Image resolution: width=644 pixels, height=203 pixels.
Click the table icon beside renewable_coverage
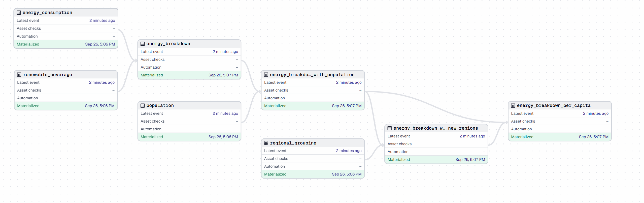coord(19,75)
